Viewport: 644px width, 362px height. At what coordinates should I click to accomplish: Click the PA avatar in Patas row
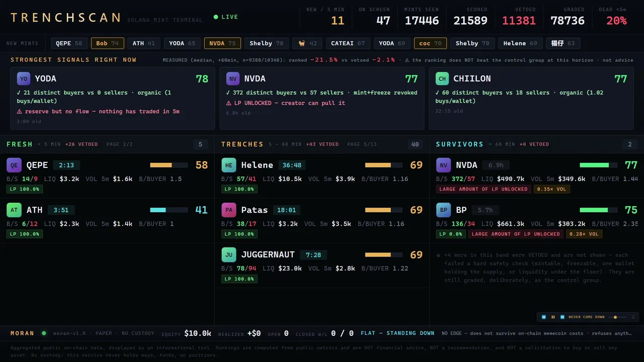(x=229, y=210)
